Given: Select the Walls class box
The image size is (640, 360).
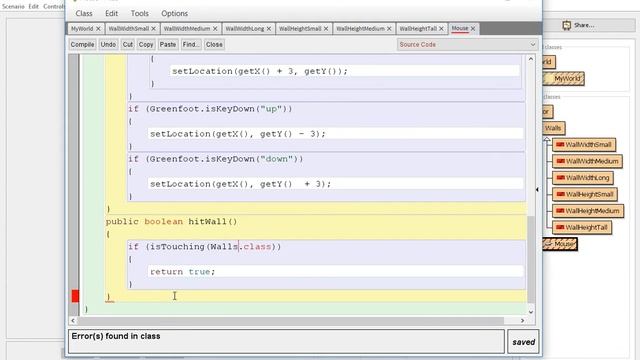Looking at the screenshot, I should point(553,128).
